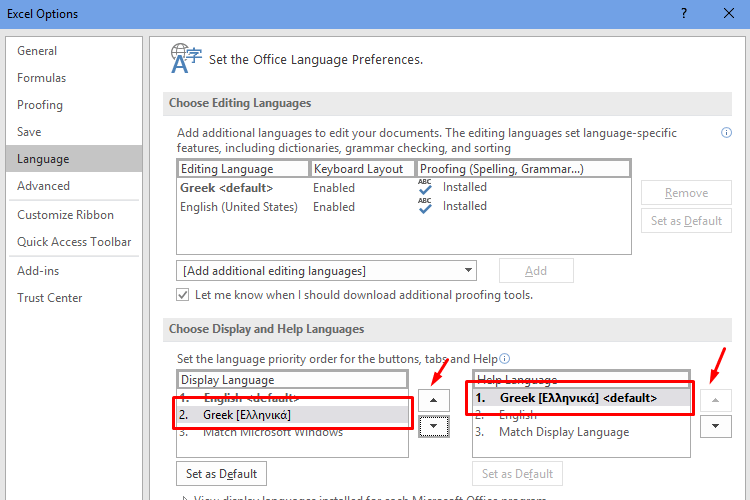
Task: Click the Help Language move up arrow
Action: coord(715,400)
